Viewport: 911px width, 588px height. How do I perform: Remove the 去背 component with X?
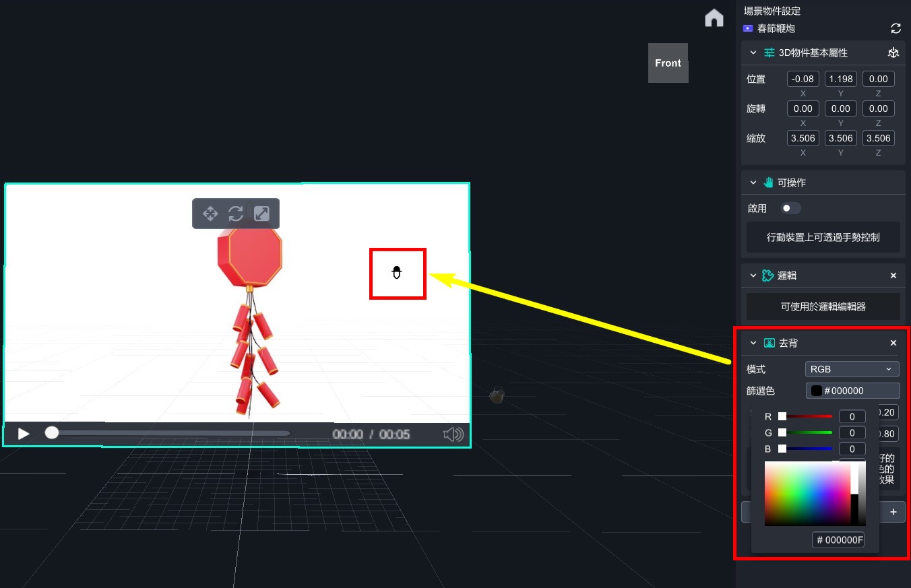pos(893,343)
